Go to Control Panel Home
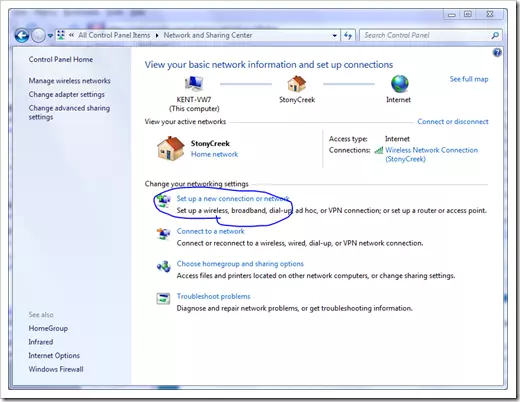 (x=61, y=59)
